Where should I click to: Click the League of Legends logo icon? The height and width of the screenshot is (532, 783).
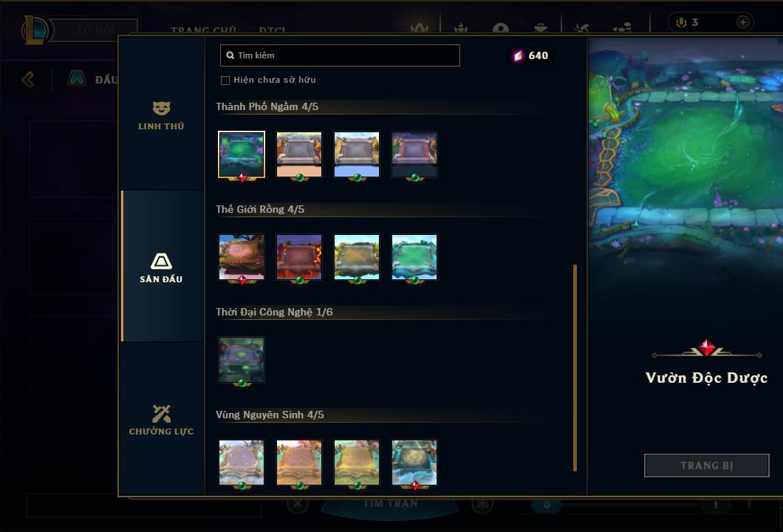pos(34,30)
